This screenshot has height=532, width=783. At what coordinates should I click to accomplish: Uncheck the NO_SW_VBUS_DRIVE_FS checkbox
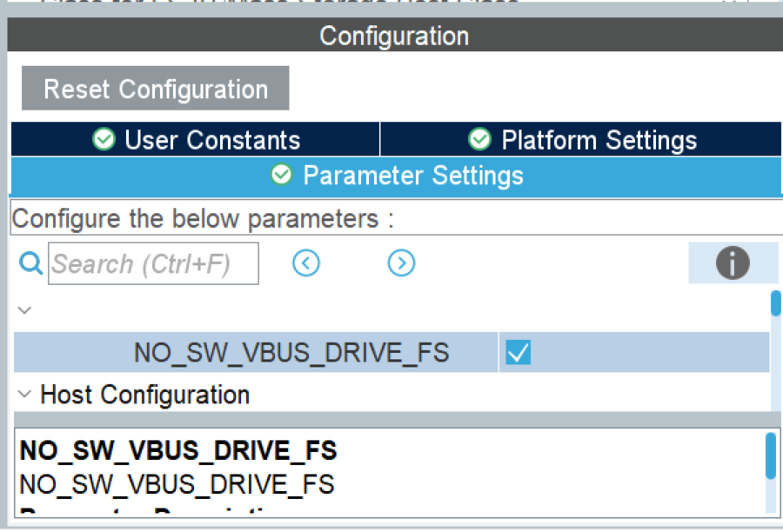(517, 352)
